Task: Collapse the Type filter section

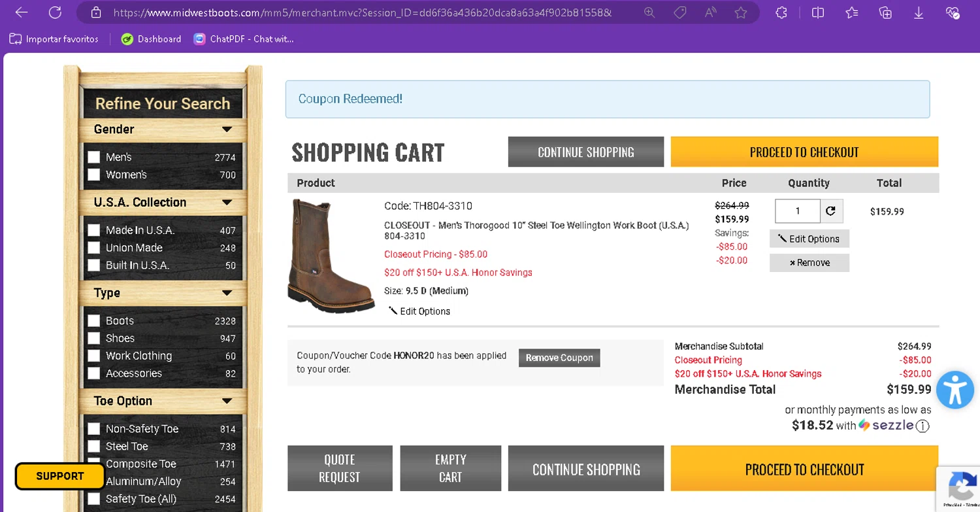Action: point(227,293)
